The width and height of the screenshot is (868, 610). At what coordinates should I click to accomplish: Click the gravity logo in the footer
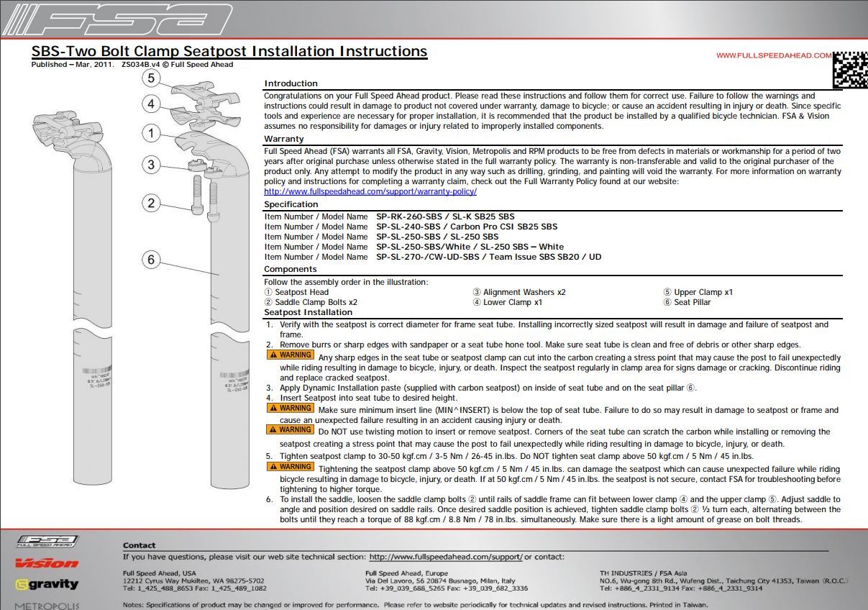[47, 584]
